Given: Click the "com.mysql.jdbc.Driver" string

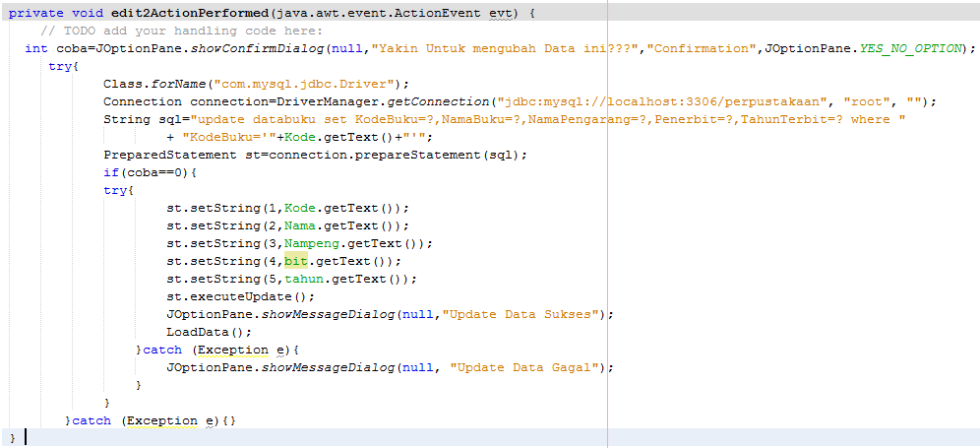Looking at the screenshot, I should coord(305,84).
